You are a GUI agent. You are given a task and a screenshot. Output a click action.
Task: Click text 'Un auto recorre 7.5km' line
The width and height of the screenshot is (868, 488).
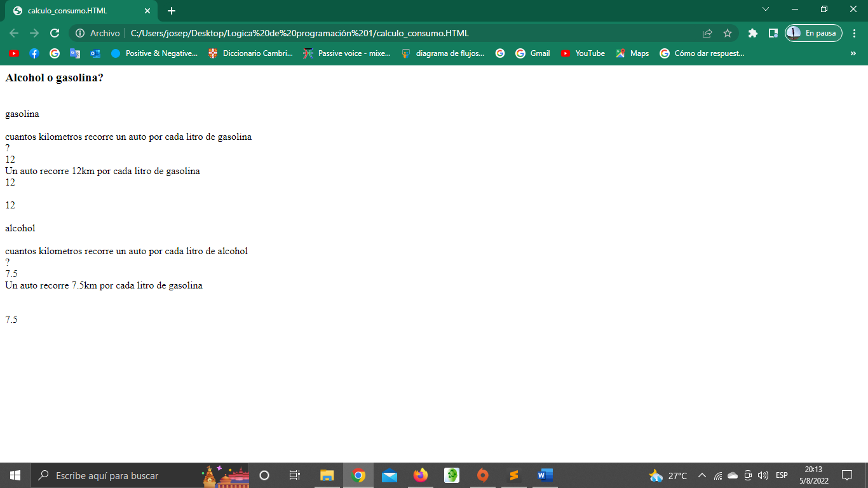coord(104,285)
